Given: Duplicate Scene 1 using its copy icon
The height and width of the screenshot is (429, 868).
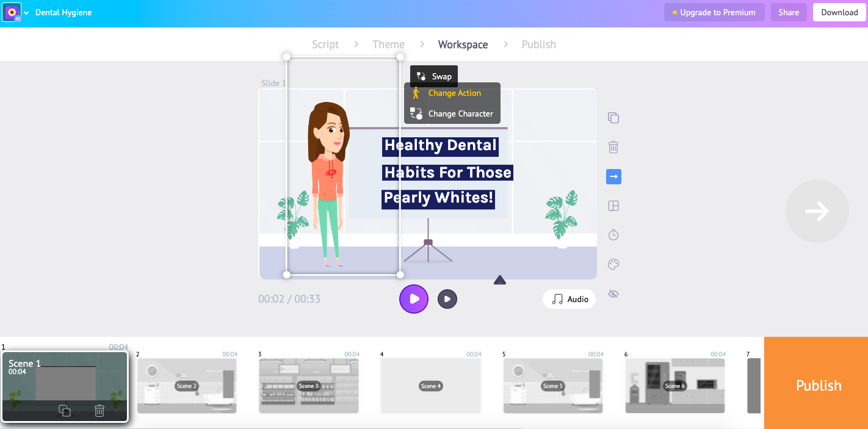Looking at the screenshot, I should (64, 411).
